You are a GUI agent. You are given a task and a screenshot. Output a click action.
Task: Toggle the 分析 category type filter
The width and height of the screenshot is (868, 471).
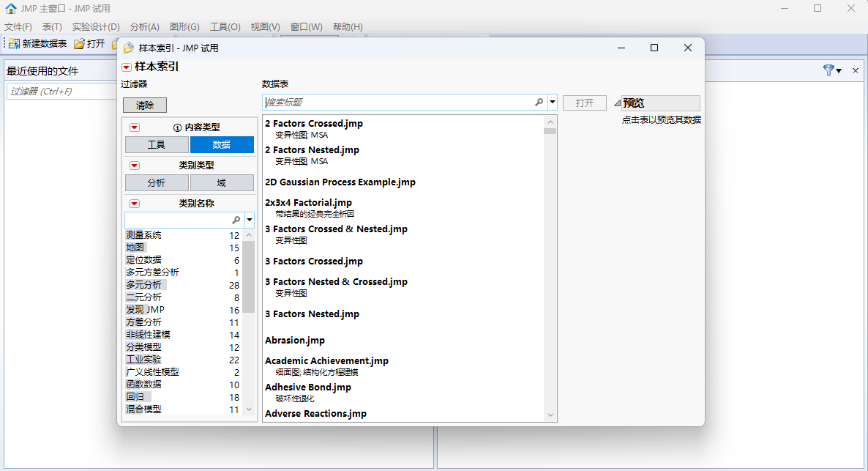click(x=157, y=183)
